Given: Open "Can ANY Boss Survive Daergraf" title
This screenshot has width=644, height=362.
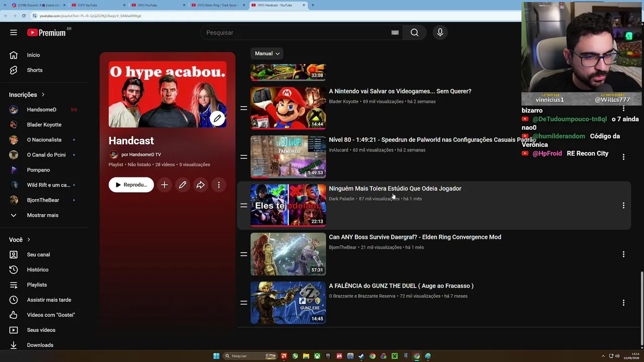Looking at the screenshot, I should 415,237.
